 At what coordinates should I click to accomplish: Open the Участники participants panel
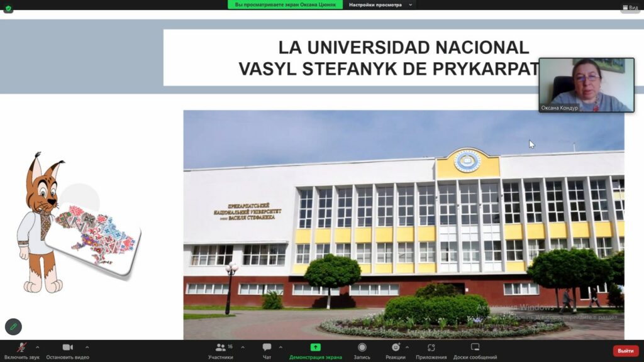[x=221, y=348]
